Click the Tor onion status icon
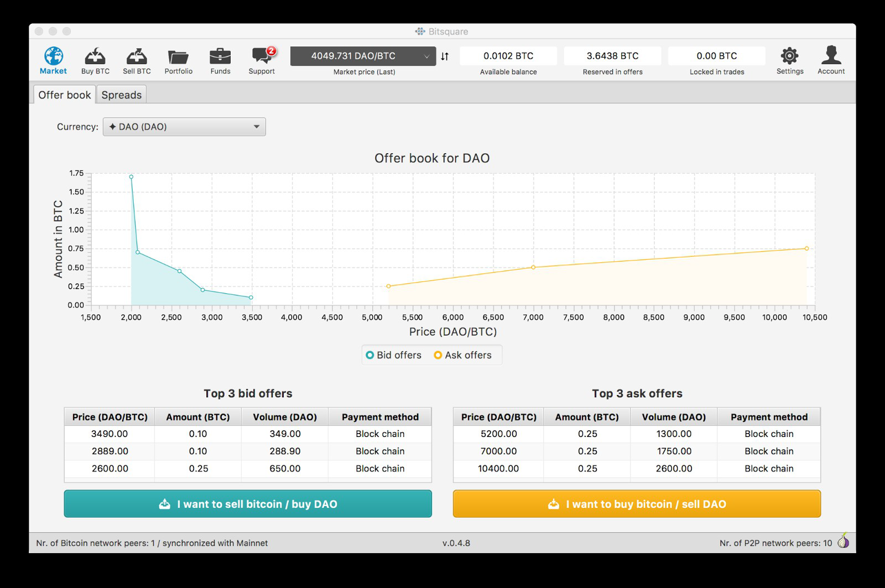Screen dimensions: 885x588 (x=843, y=541)
